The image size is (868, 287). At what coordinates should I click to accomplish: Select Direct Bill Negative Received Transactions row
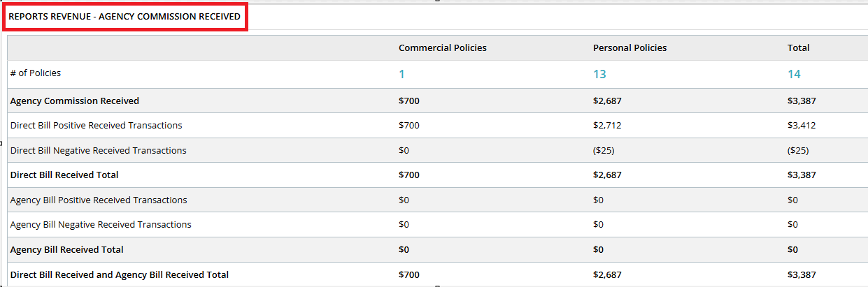point(438,151)
